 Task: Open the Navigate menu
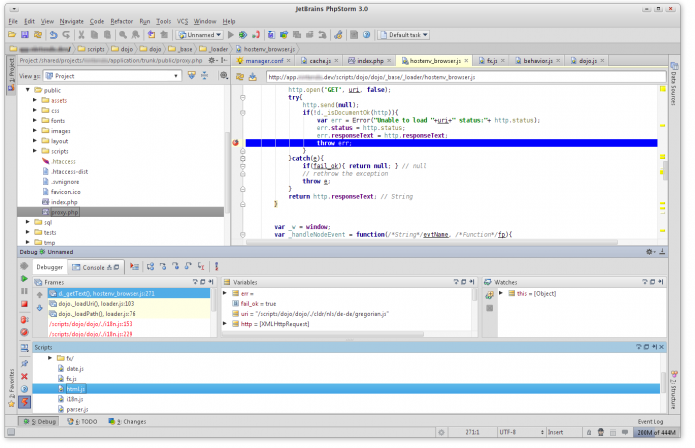[x=71, y=21]
